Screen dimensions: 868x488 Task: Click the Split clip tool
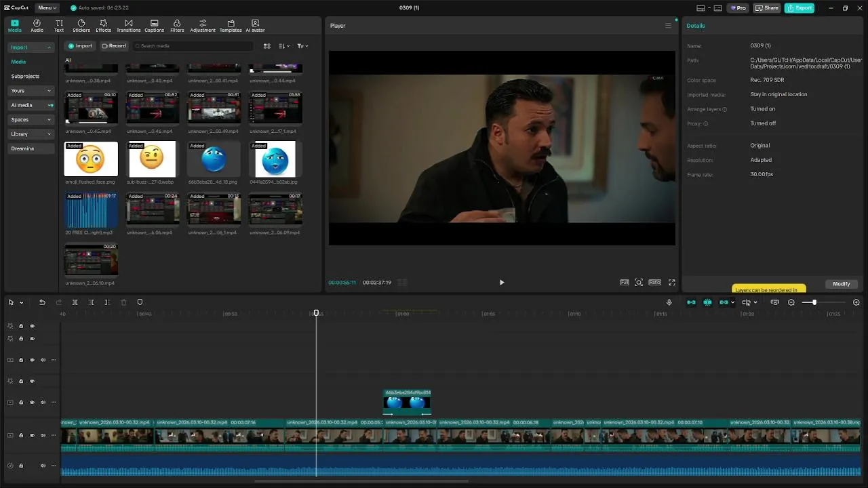click(x=75, y=302)
